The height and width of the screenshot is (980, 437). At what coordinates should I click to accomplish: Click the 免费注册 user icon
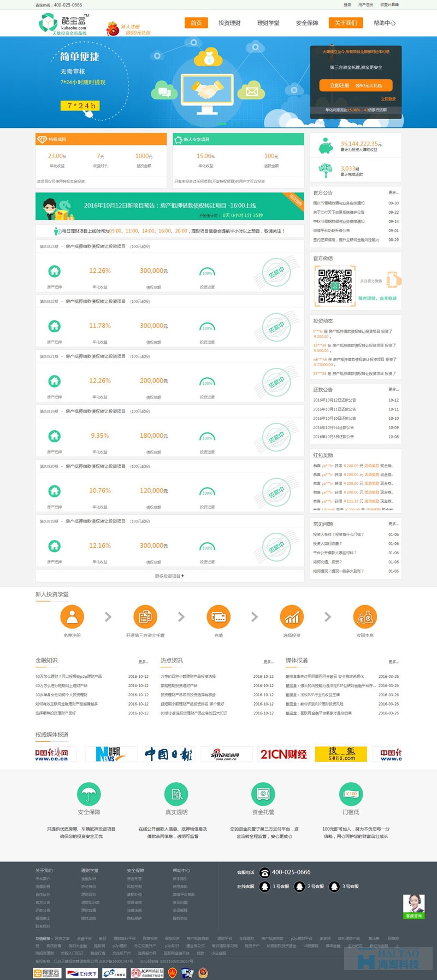click(x=72, y=617)
